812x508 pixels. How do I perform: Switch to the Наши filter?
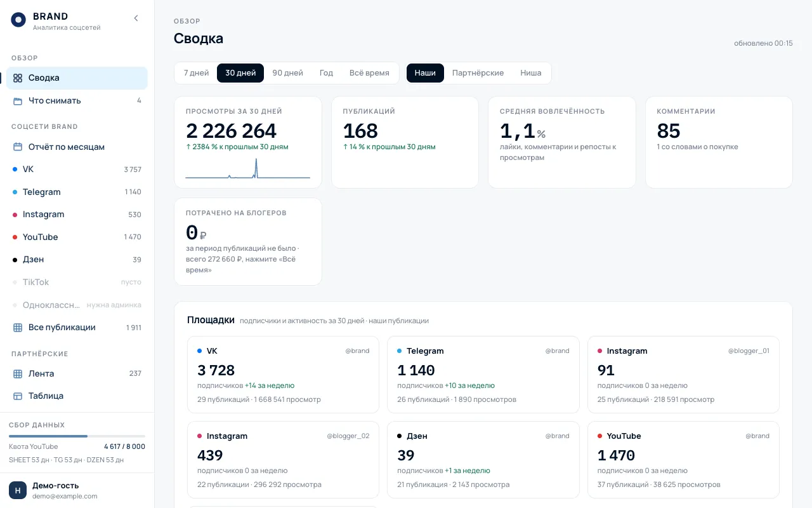(x=425, y=73)
